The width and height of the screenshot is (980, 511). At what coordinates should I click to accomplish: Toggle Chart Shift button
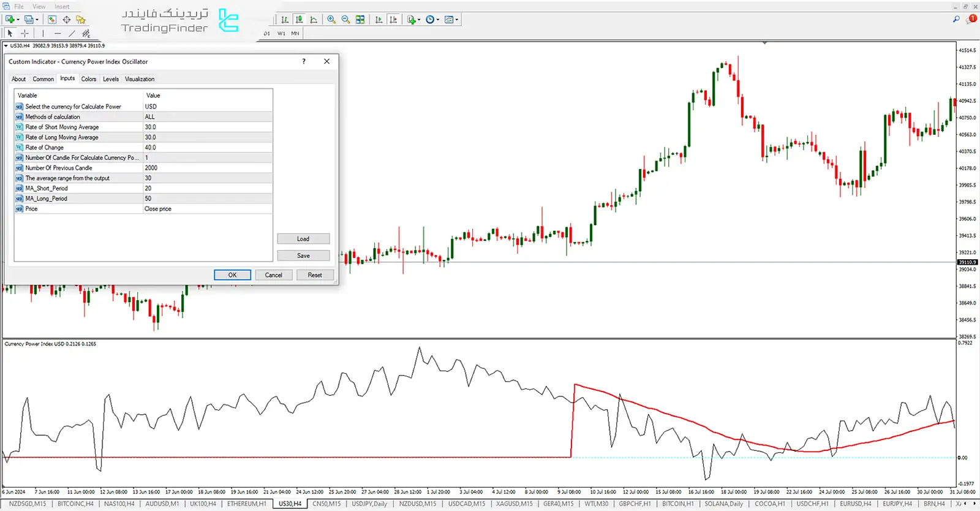393,20
